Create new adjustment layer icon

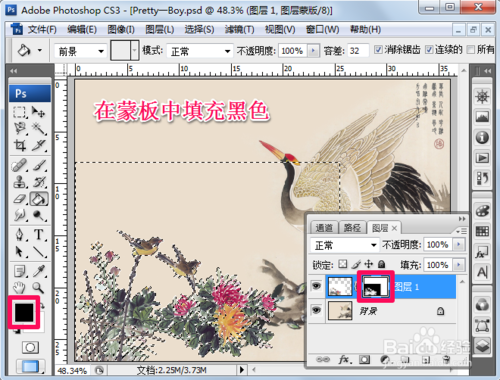(x=385, y=360)
